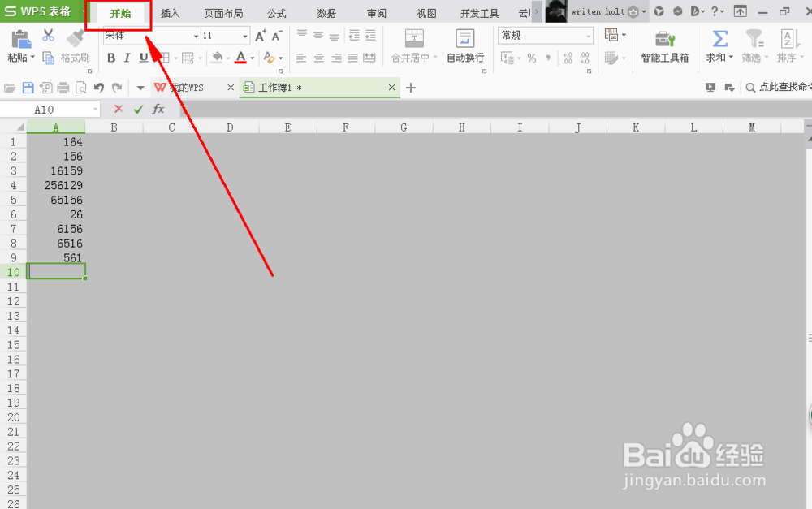812x509 pixels.
Task: Click the increase decimal places icon
Action: (568, 58)
